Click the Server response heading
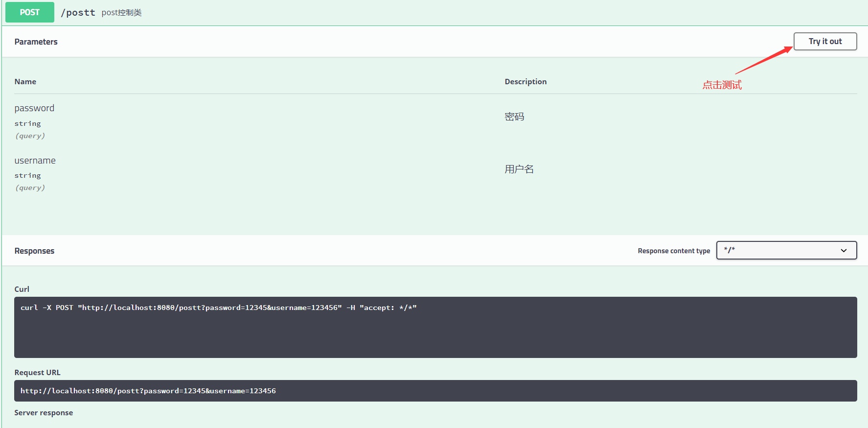The width and height of the screenshot is (868, 428). click(44, 413)
